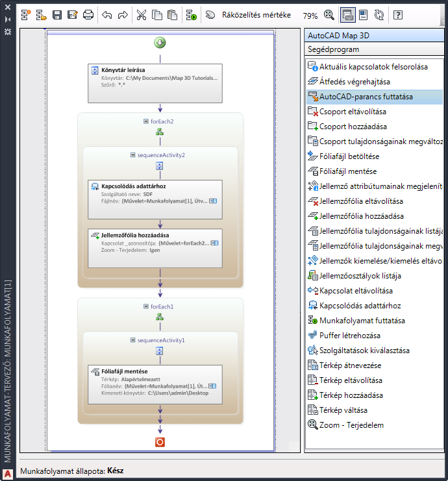Select Térkép átnevezése activity
448x481 pixels.
[375, 365]
